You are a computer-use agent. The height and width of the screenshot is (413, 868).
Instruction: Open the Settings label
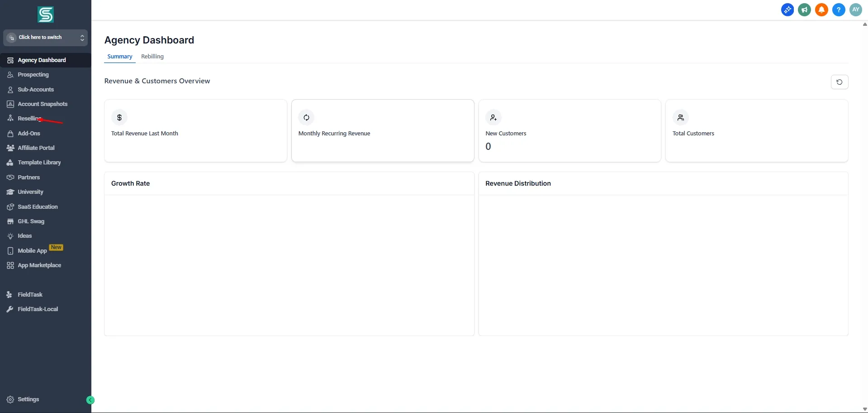coord(28,399)
